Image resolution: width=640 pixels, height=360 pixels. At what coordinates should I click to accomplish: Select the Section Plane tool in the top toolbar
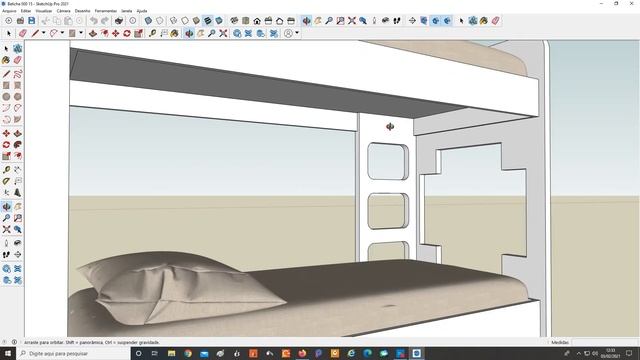(412, 20)
